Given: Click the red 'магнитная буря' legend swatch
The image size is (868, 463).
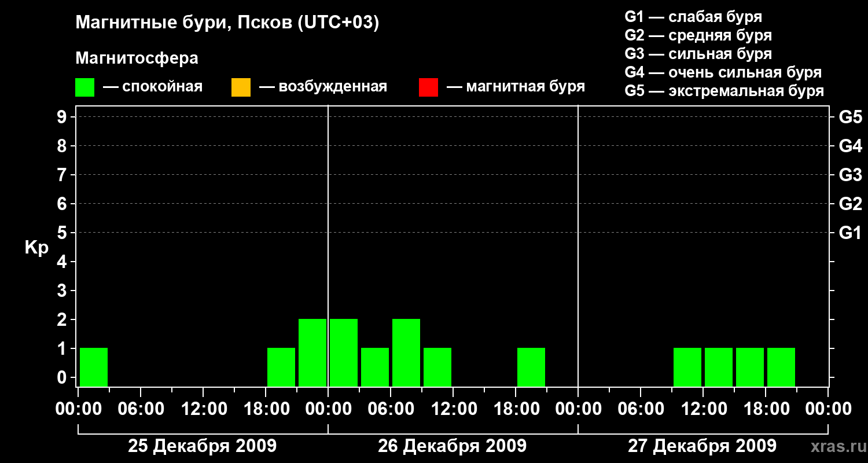Looking at the screenshot, I should coord(428,87).
